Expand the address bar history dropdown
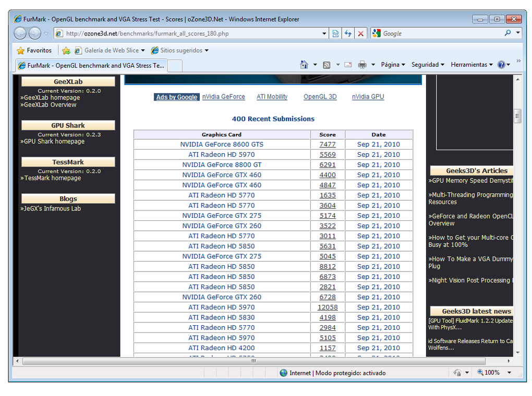532x396 pixels. point(324,33)
